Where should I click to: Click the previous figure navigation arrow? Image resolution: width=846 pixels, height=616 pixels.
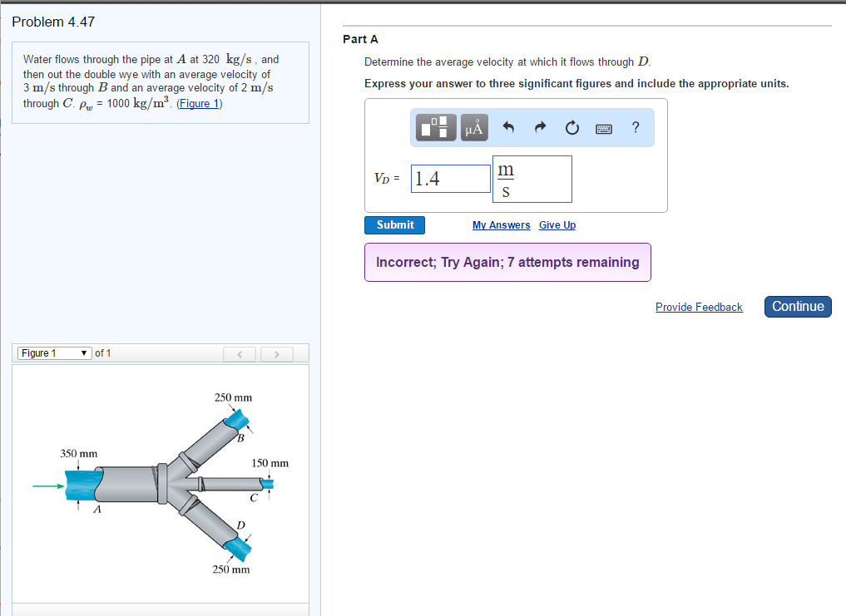[x=240, y=353]
